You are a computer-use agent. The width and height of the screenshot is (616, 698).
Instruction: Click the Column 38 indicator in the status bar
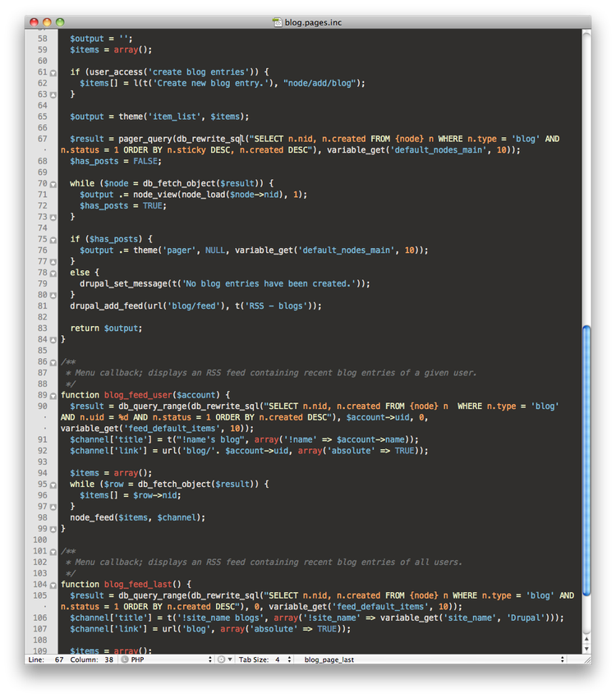coord(92,659)
